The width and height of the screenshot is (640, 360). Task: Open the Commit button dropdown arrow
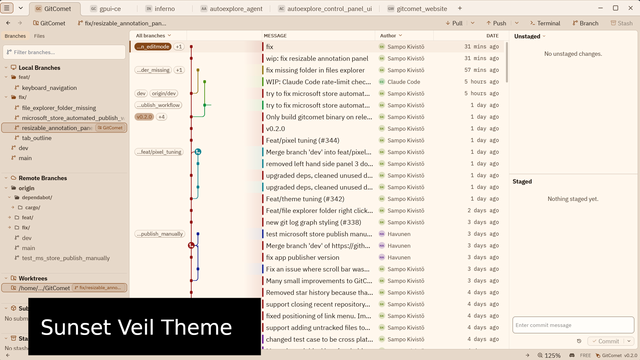[x=629, y=341]
